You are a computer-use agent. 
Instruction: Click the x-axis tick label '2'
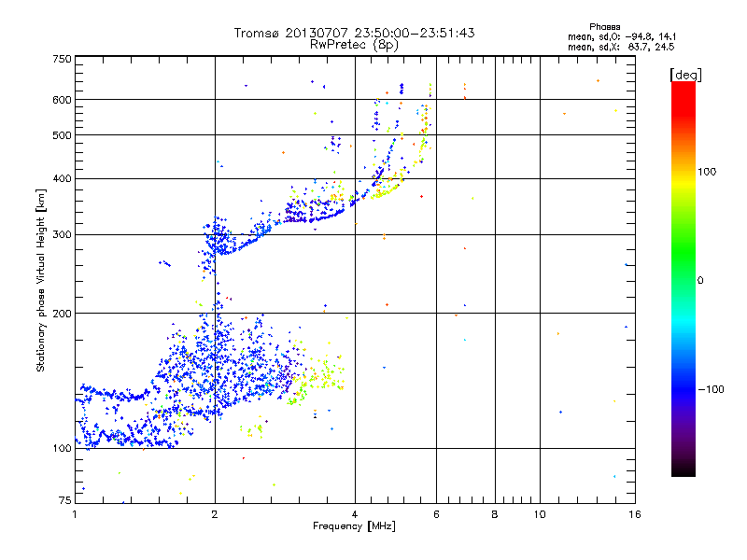click(x=215, y=514)
